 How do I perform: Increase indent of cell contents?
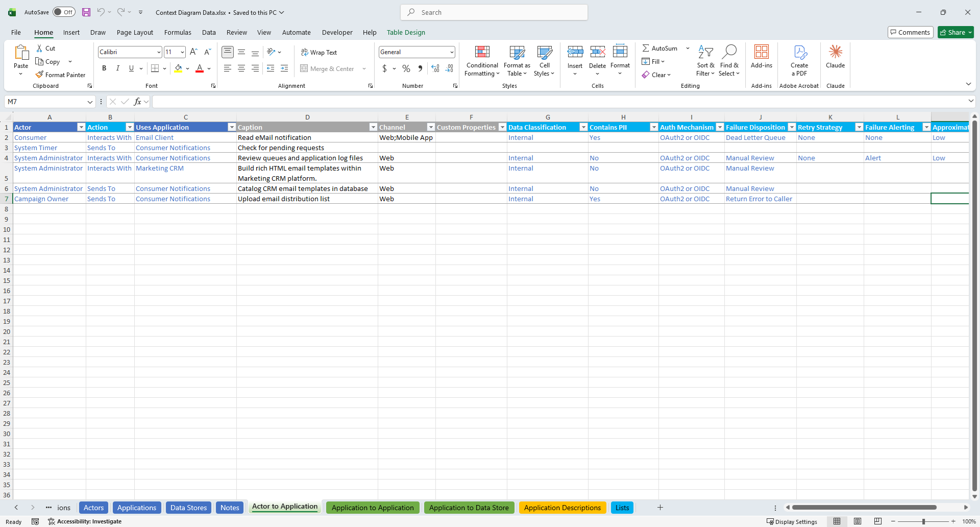[284, 68]
